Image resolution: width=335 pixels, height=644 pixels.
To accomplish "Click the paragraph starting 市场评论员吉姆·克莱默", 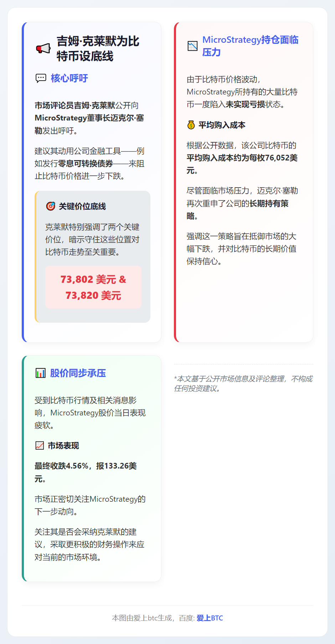I will [x=89, y=118].
